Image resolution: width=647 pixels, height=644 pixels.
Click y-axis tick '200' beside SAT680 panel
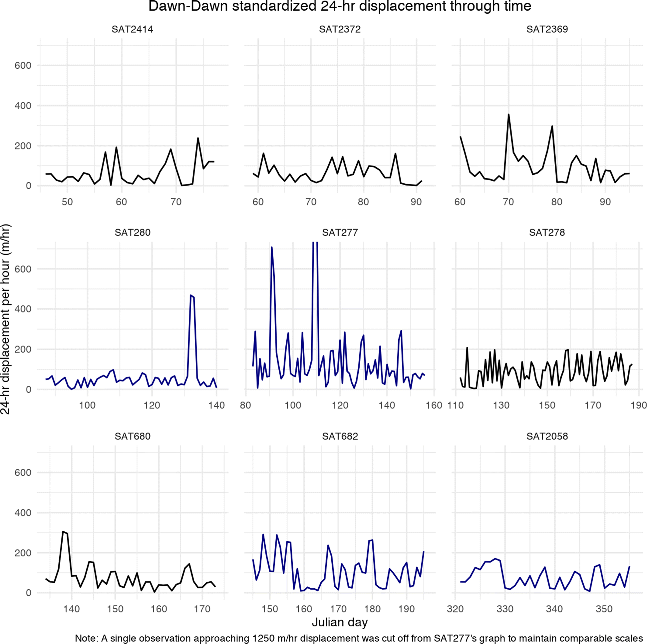(x=23, y=553)
